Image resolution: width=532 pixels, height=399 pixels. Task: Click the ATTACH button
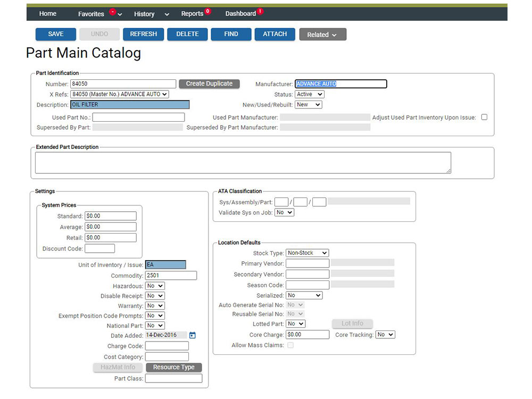pyautogui.click(x=275, y=34)
